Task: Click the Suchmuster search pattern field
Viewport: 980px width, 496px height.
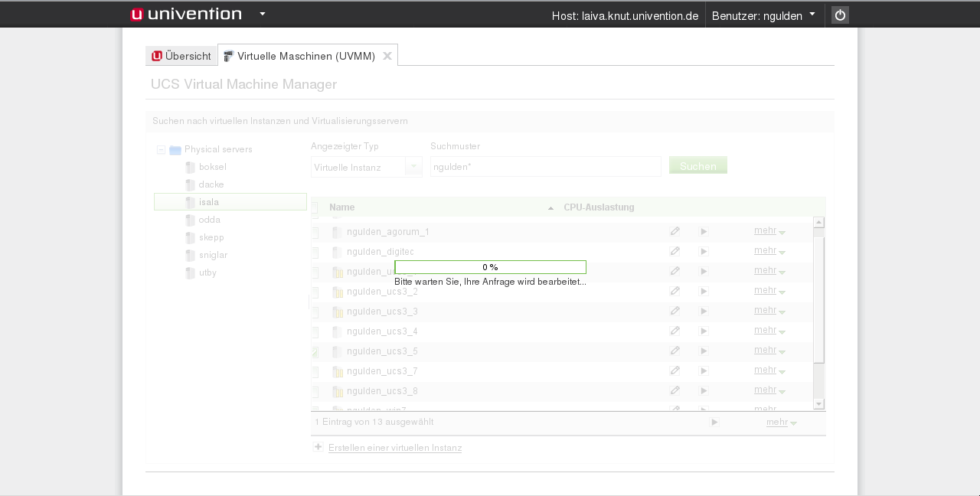Action: [545, 167]
